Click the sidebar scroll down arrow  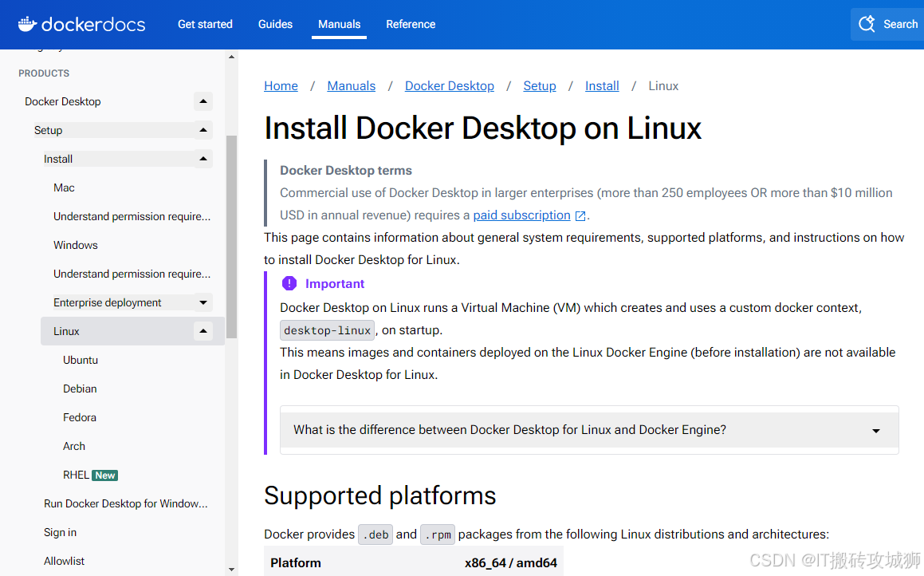(x=231, y=570)
